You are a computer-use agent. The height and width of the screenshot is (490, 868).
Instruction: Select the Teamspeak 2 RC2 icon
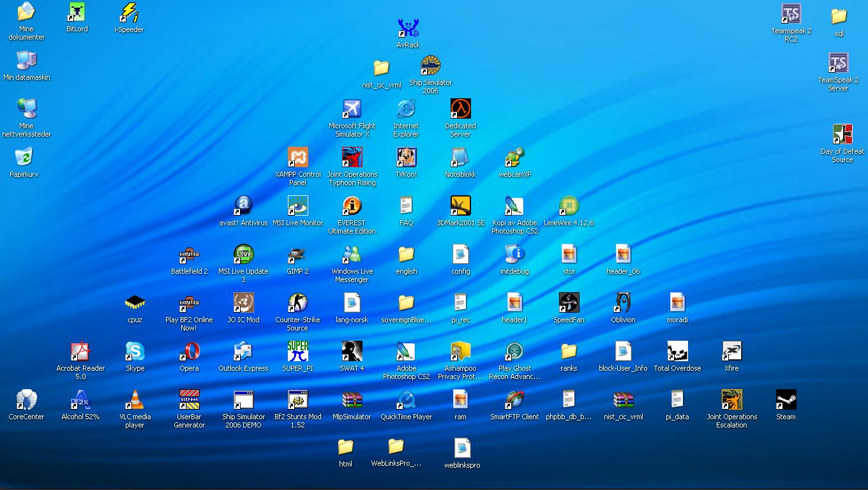coord(791,14)
